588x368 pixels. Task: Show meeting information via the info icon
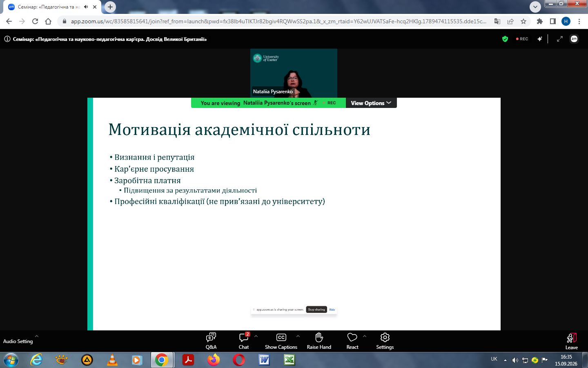tap(7, 39)
